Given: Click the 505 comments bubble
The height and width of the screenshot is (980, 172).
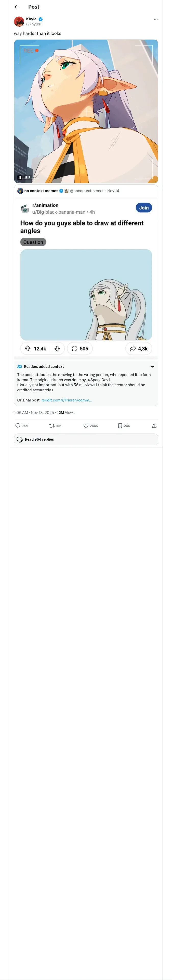Looking at the screenshot, I should (x=80, y=349).
